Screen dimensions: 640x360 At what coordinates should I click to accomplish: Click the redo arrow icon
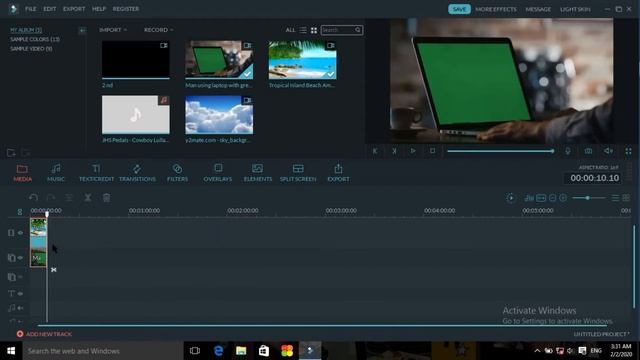[x=51, y=198]
